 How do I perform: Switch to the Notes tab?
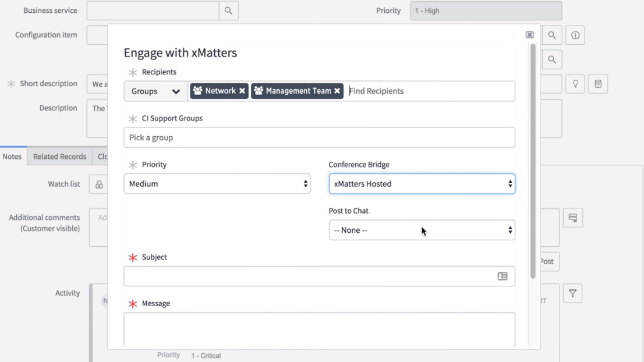[x=12, y=157]
